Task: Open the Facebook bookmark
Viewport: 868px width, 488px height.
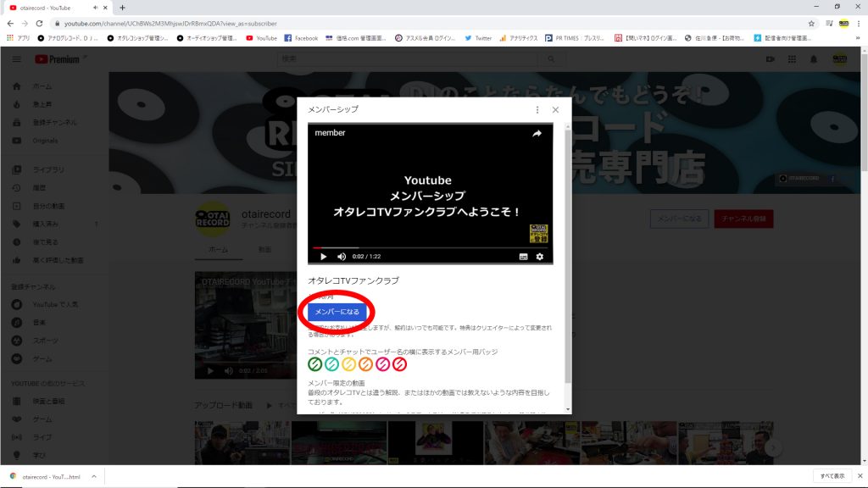Action: coord(301,38)
